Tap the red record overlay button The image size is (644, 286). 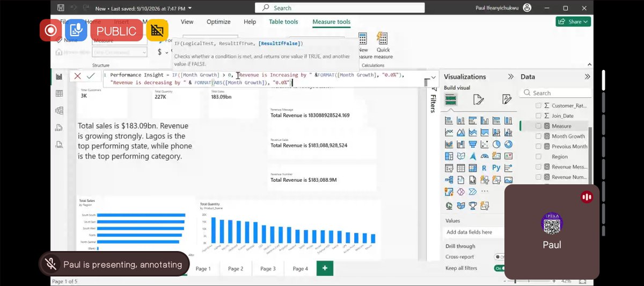click(x=51, y=30)
